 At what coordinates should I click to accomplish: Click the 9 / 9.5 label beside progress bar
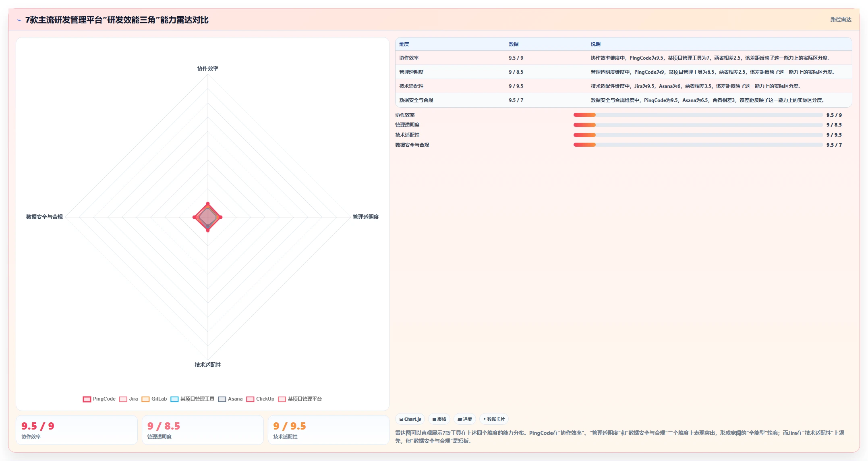click(834, 135)
